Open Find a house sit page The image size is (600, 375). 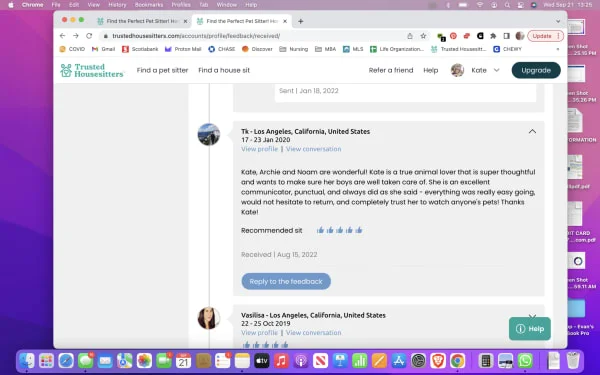pos(224,70)
